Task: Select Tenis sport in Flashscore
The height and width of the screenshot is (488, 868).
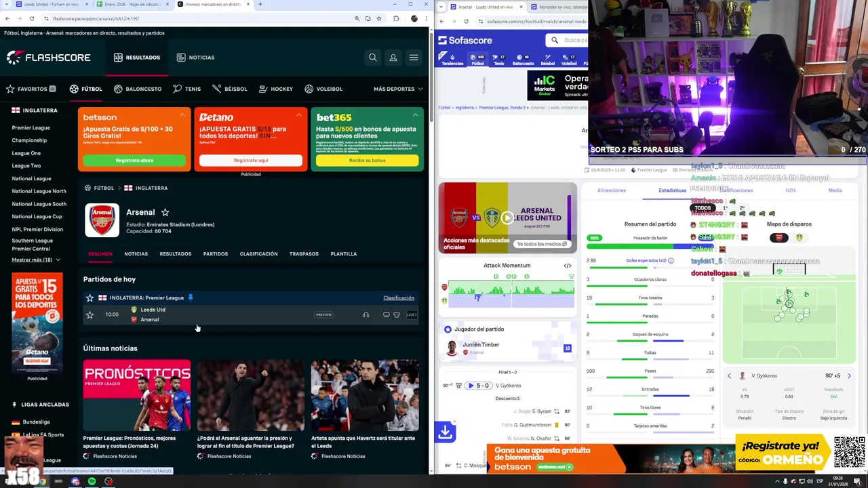Action: 186,89
